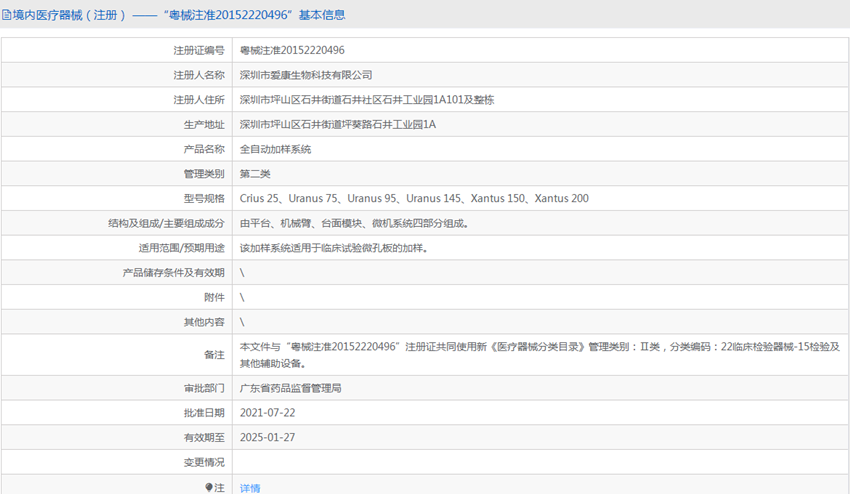
Task: Click structure composition value 由平台、机械臂
Action: tap(354, 223)
